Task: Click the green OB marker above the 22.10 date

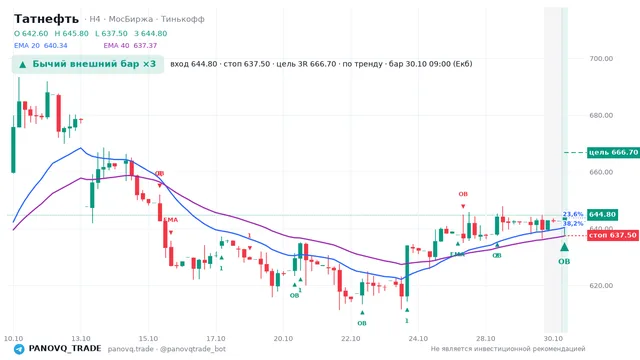Action: tap(362, 323)
